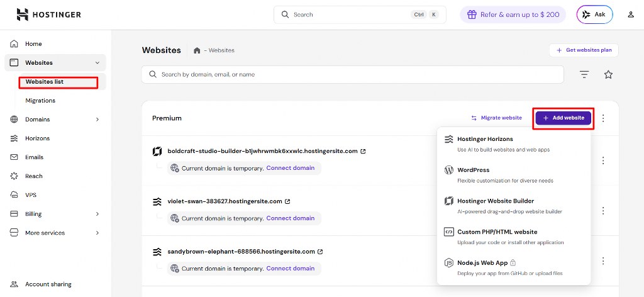Screen dimensions: 644x297
Task: Select Websites list in sidebar
Action: click(45, 81)
